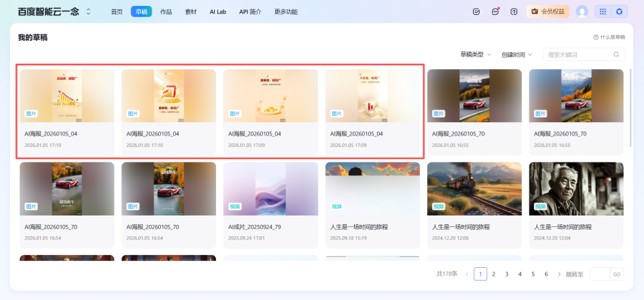Image resolution: width=644 pixels, height=300 pixels.
Task: Expand the switcher arrows beside 百度智能云一念
Action: tap(89, 11)
